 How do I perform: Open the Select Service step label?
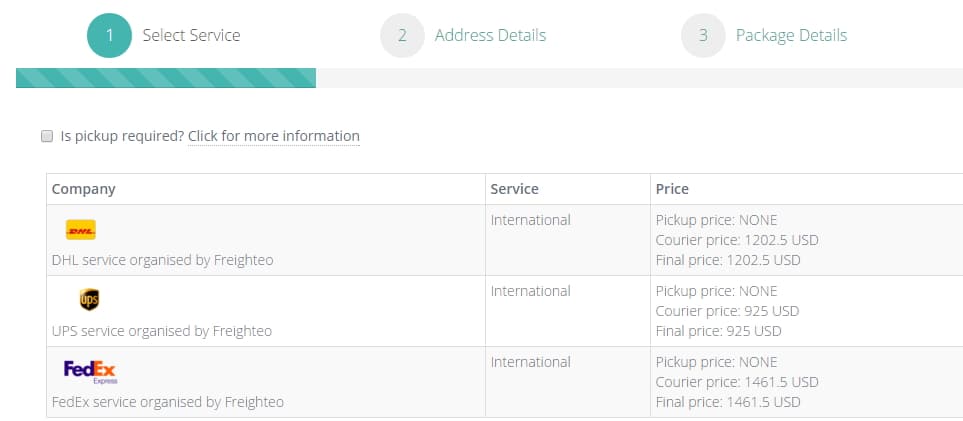click(192, 36)
